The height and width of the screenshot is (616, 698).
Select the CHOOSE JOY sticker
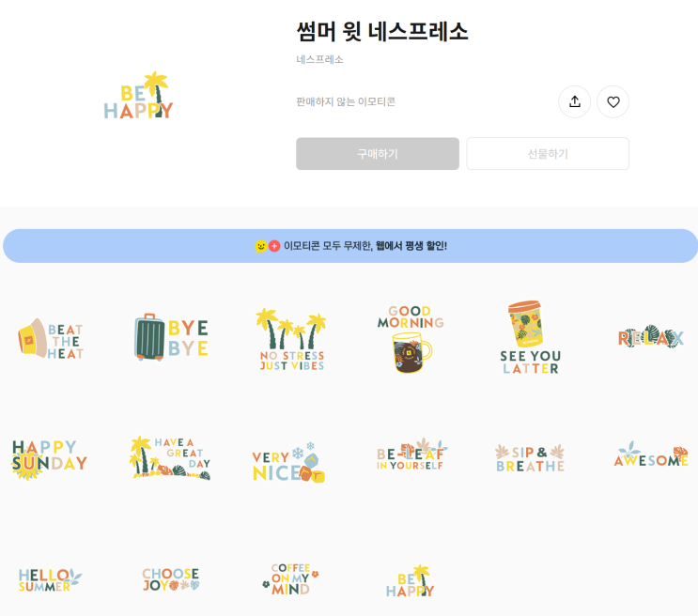pos(170,579)
